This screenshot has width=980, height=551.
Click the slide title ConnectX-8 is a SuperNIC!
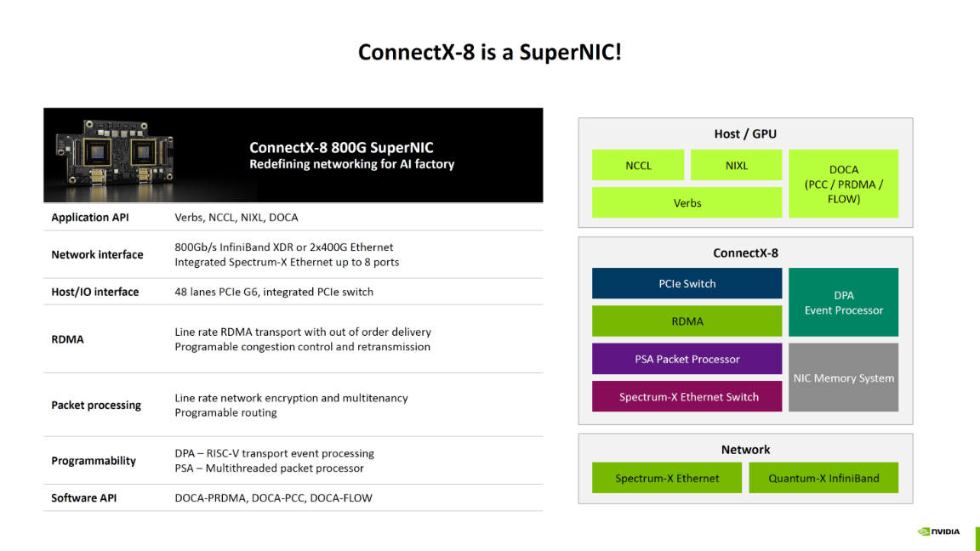(490, 53)
